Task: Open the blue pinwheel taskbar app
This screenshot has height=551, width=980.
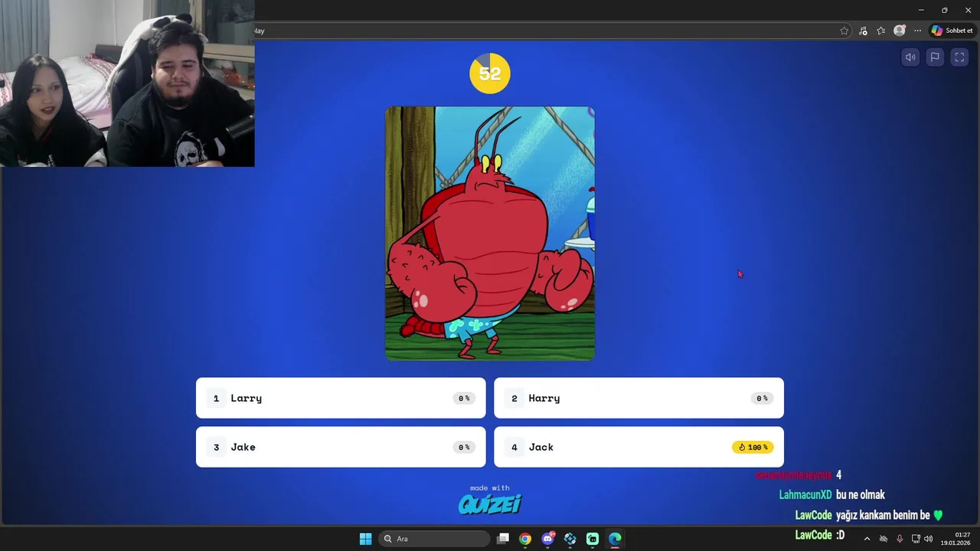Action: pyautogui.click(x=570, y=539)
